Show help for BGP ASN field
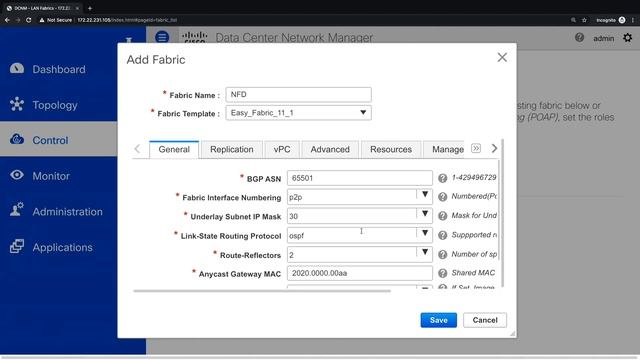Viewport: 640px width, 360px height. click(442, 178)
